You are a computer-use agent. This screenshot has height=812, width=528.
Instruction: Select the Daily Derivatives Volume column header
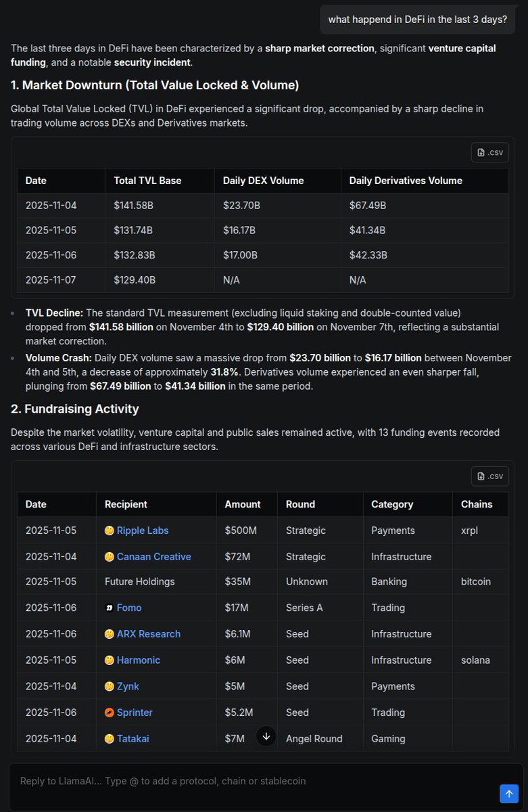pyautogui.click(x=425, y=181)
